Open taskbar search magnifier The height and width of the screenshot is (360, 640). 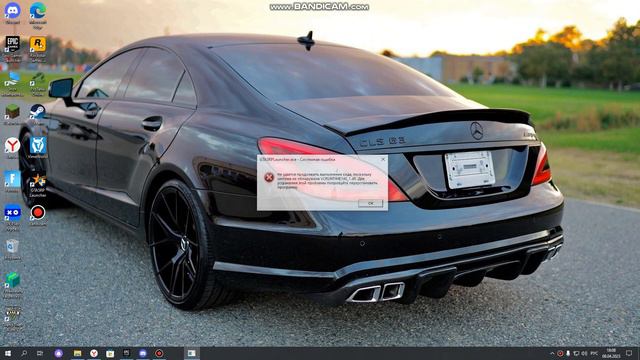click(24, 353)
